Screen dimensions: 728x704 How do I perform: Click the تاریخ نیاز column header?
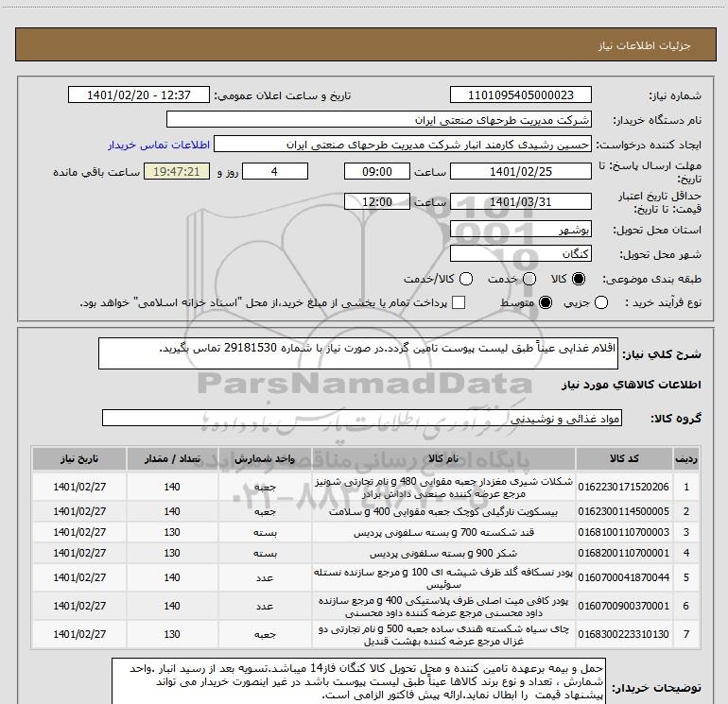[78, 459]
